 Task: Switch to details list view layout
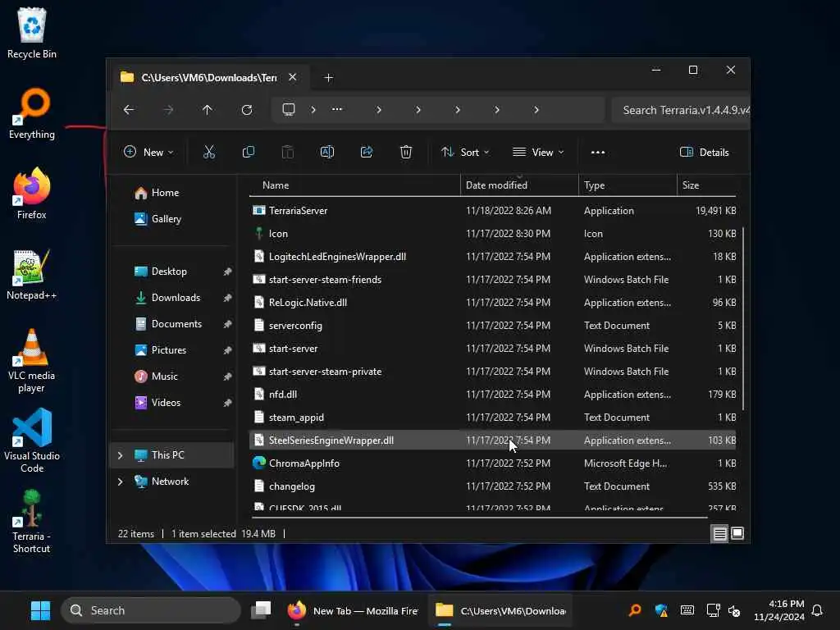point(719,533)
